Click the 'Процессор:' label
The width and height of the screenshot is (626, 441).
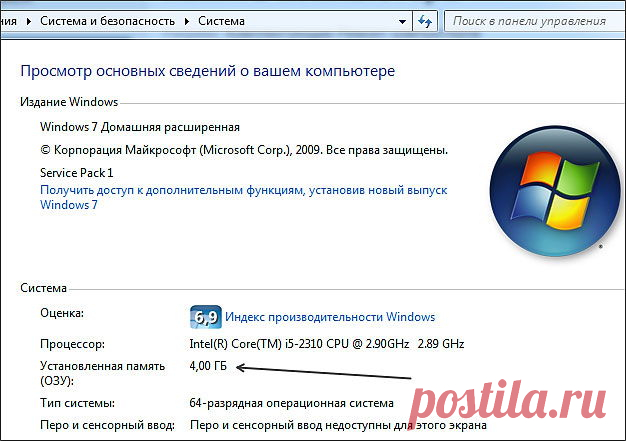click(72, 344)
